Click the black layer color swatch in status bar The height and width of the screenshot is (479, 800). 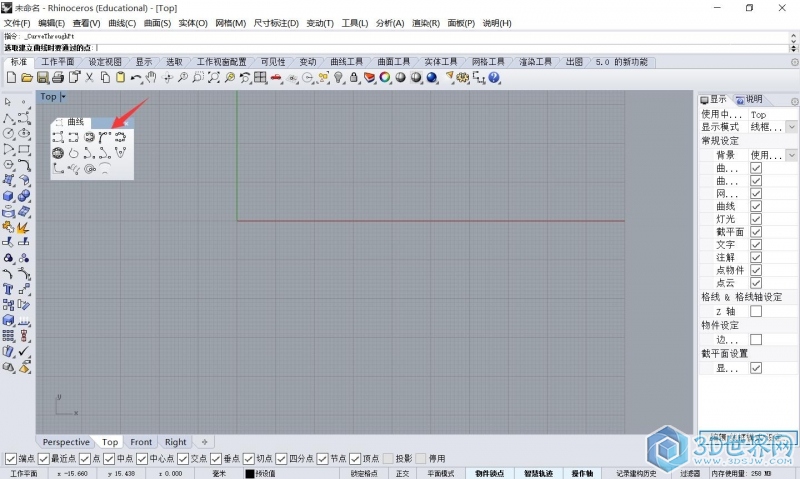249,473
